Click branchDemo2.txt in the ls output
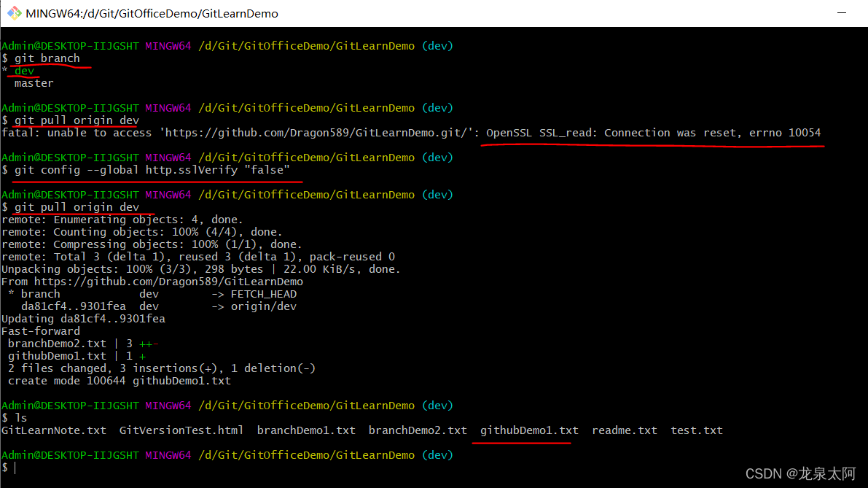 [x=418, y=430]
